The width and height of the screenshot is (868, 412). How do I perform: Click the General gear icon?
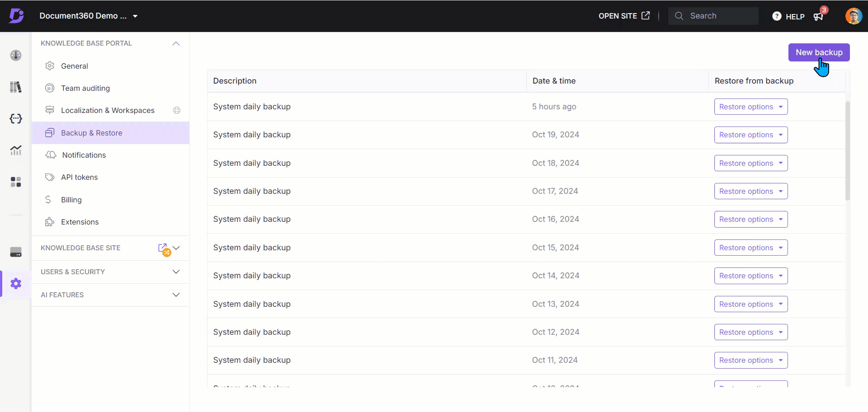[50, 66]
